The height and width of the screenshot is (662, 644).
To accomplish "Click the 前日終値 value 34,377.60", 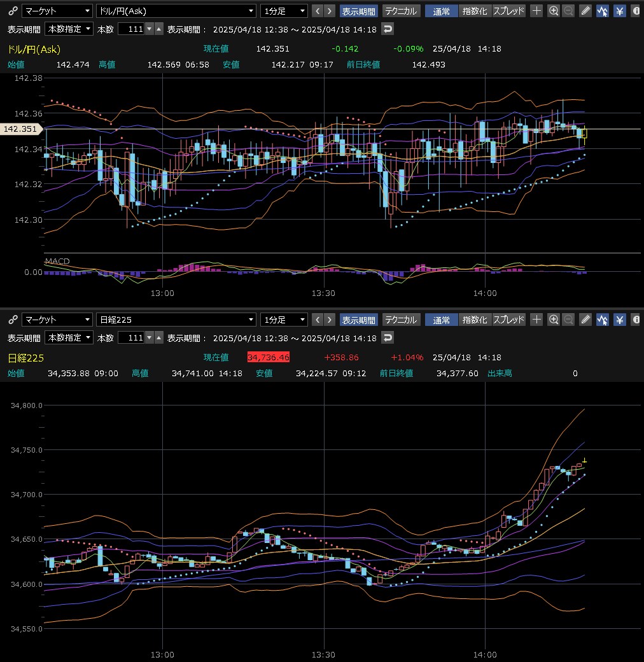I will point(458,373).
